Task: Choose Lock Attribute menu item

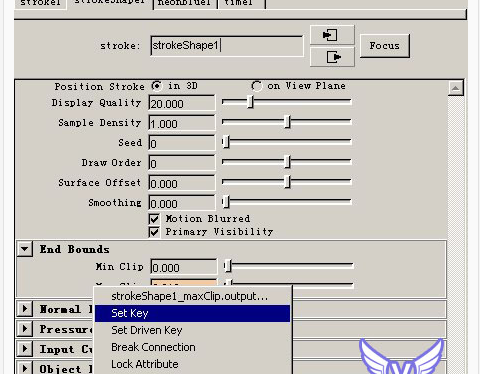Action: 193,364
